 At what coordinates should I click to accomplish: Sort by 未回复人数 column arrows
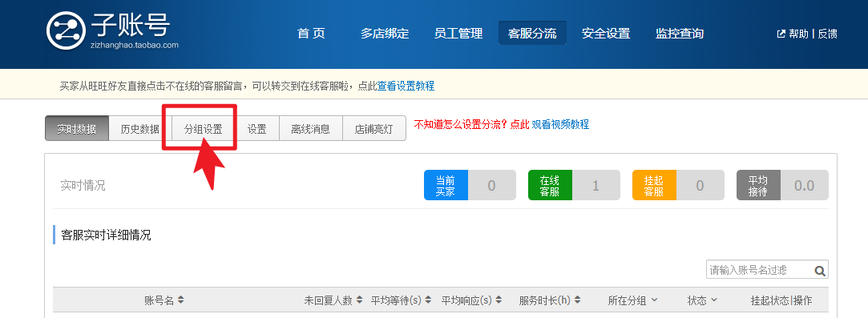[359, 300]
